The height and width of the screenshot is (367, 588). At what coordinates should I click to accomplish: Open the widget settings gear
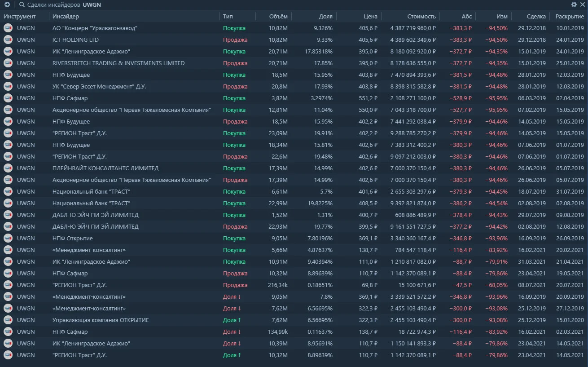pos(574,4)
